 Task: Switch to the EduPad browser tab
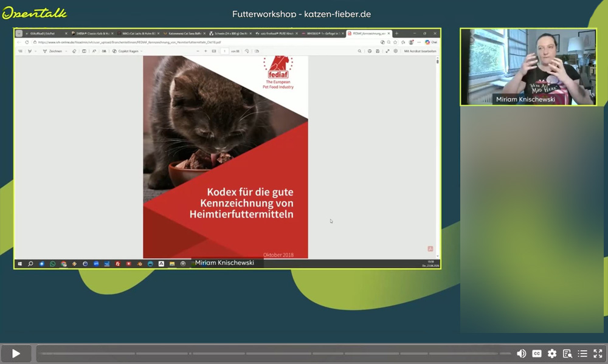coord(46,33)
